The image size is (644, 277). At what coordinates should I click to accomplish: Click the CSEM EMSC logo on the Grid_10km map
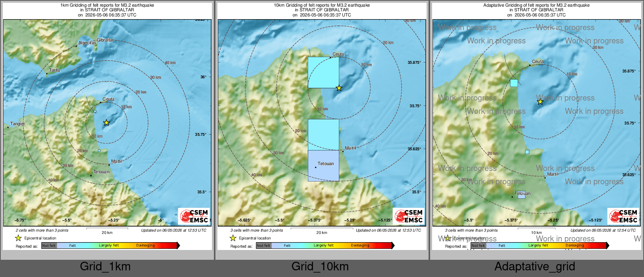tap(409, 216)
